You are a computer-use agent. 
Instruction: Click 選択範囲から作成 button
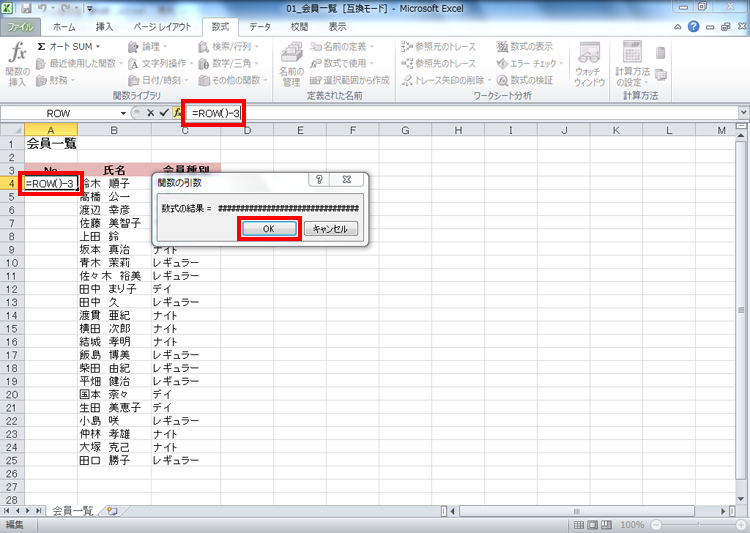pyautogui.click(x=350, y=80)
